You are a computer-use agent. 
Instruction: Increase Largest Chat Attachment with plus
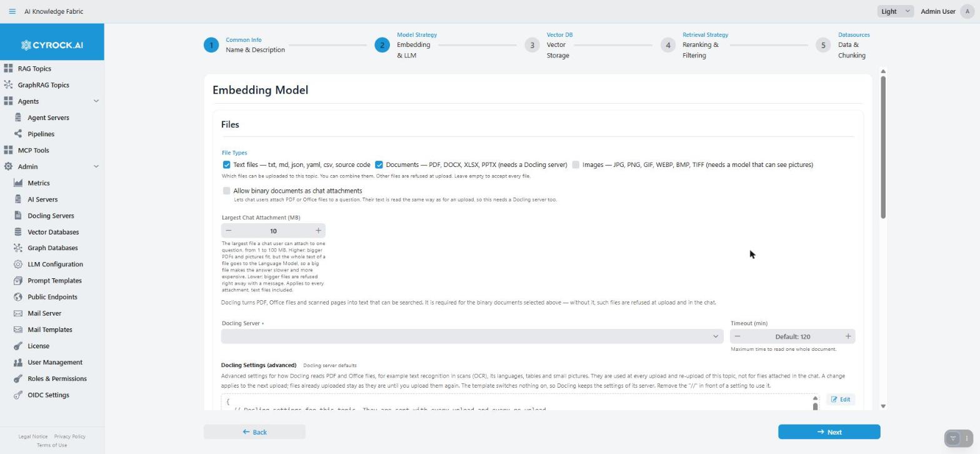[x=318, y=231]
